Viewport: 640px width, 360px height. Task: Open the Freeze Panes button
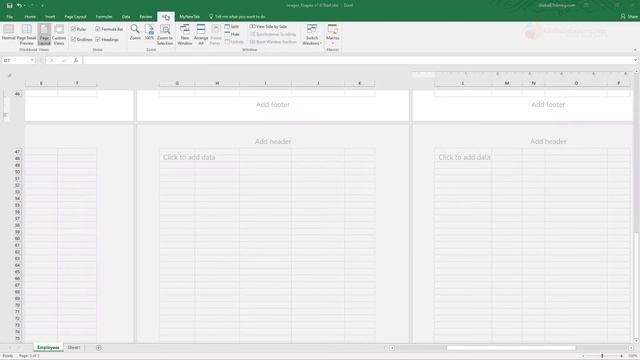pos(216,34)
